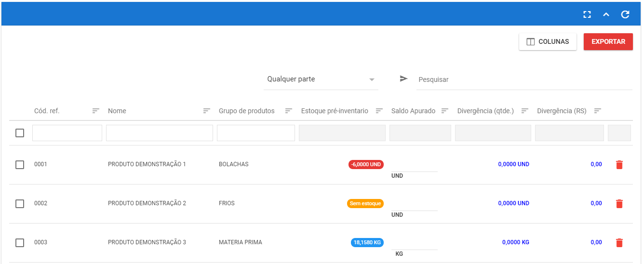Image resolution: width=644 pixels, height=264 pixels.
Task: Click the 'Divergência (qtde.)' column header
Action: (485, 111)
